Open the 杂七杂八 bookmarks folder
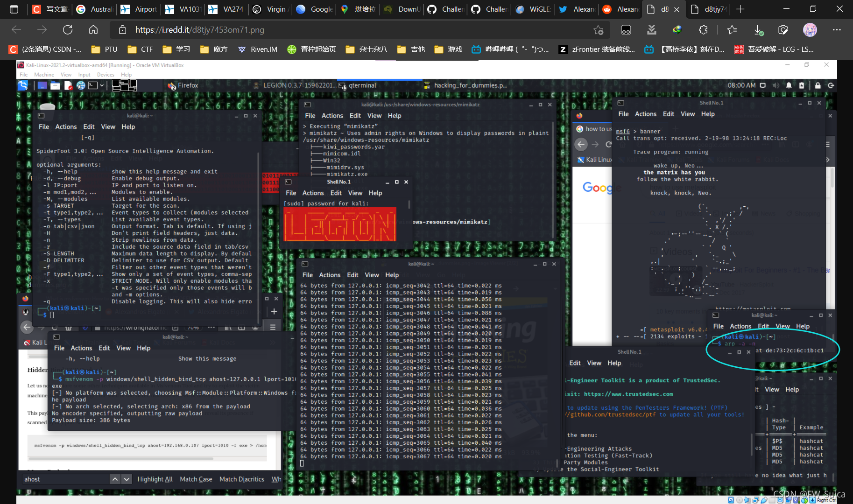This screenshot has width=853, height=504. tap(367, 49)
